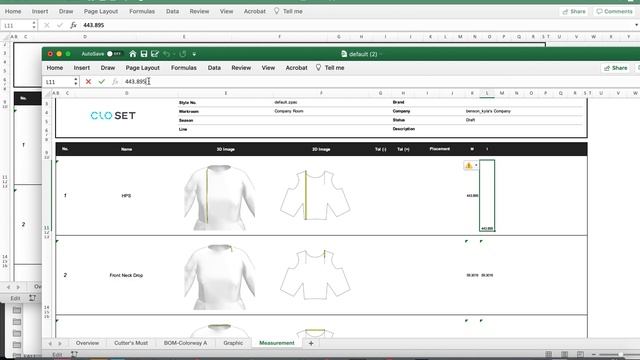Expand the dropdown arrow next to warning icon

[476, 165]
